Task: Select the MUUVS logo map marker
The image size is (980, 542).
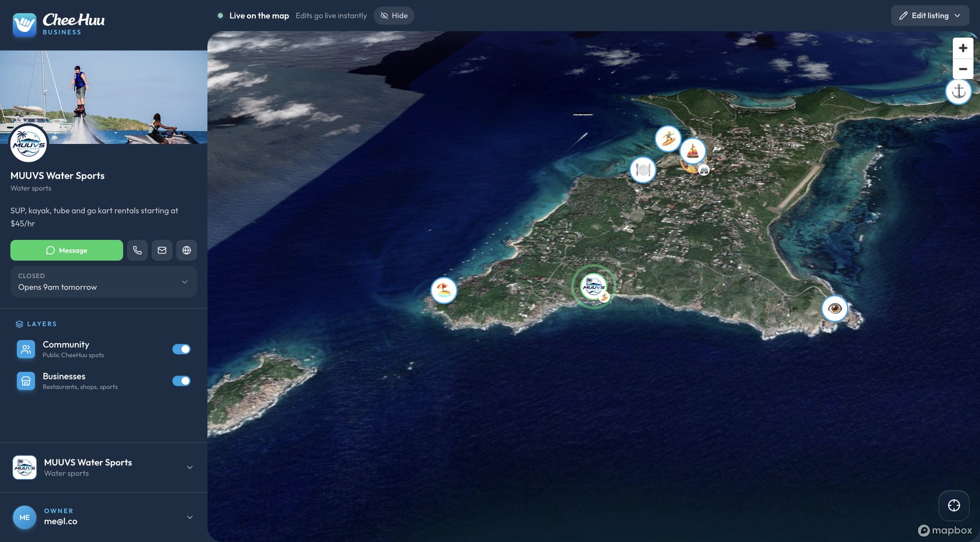Action: 593,286
